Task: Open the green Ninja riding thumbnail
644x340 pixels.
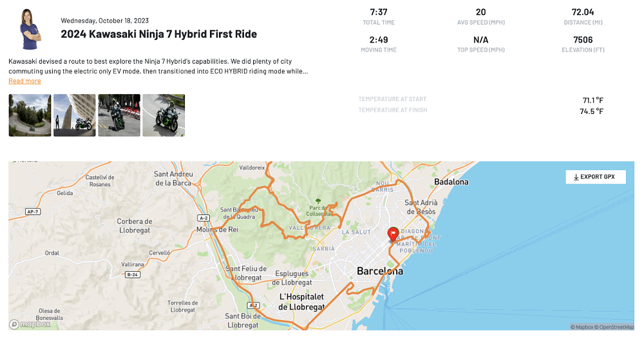Action: [x=164, y=115]
